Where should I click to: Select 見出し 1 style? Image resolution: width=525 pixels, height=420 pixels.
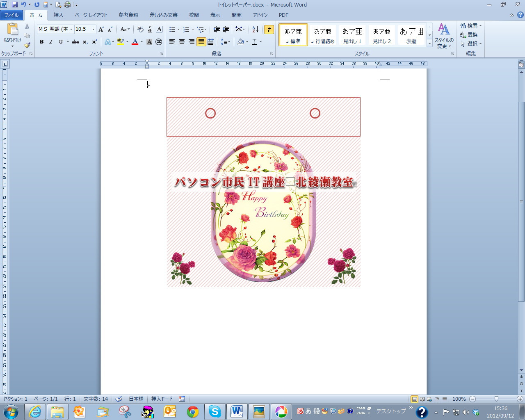click(352, 35)
